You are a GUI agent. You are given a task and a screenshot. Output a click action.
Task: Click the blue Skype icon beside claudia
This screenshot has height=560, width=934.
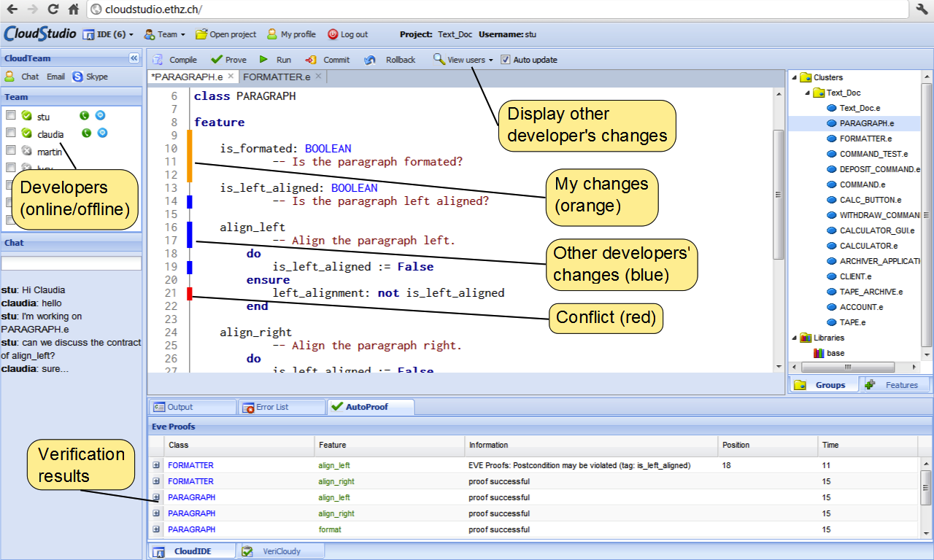pos(102,133)
